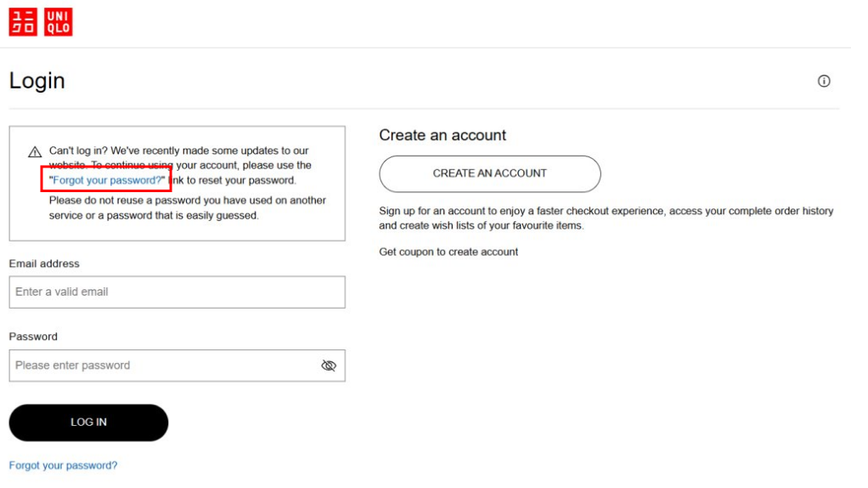Viewport: 868px width, 488px height.
Task: Click the Login page heading
Action: point(37,81)
